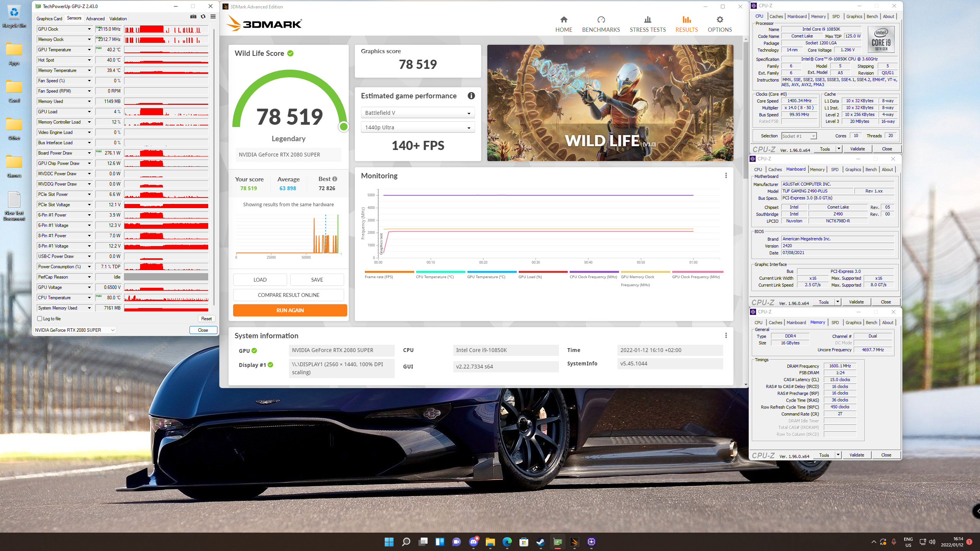Switch to GPU-Z Graphics Card tab

point(49,18)
